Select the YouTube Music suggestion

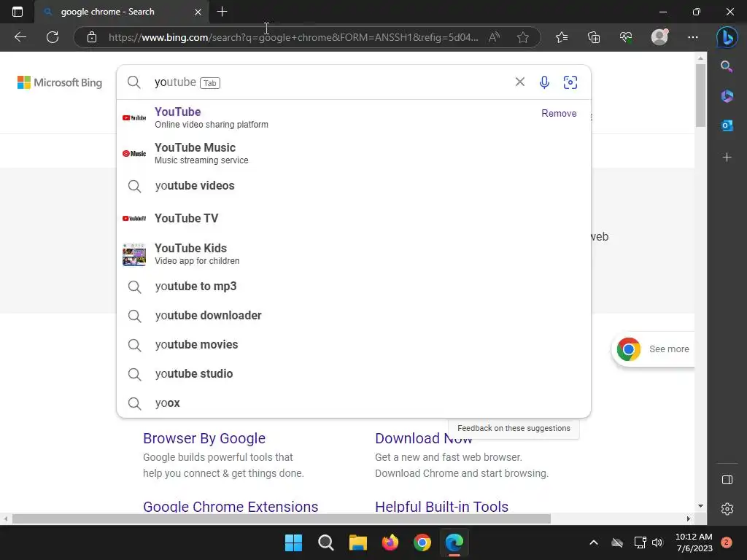point(354,153)
